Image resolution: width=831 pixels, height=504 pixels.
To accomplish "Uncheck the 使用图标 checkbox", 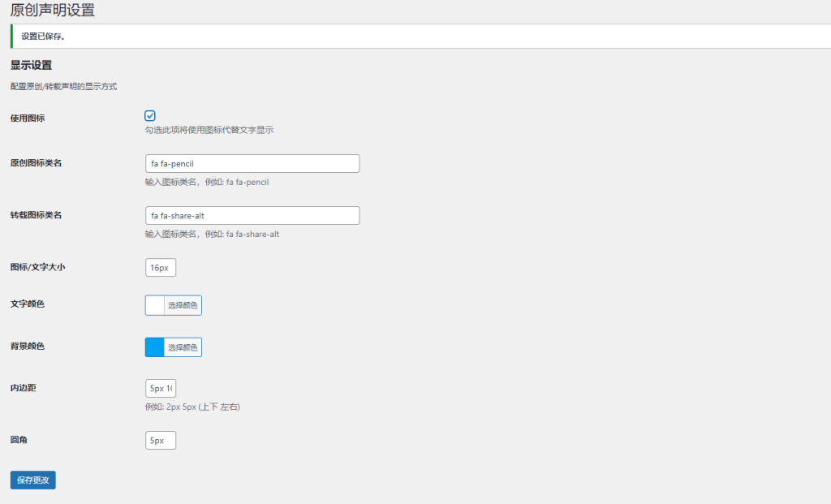I will (x=150, y=115).
